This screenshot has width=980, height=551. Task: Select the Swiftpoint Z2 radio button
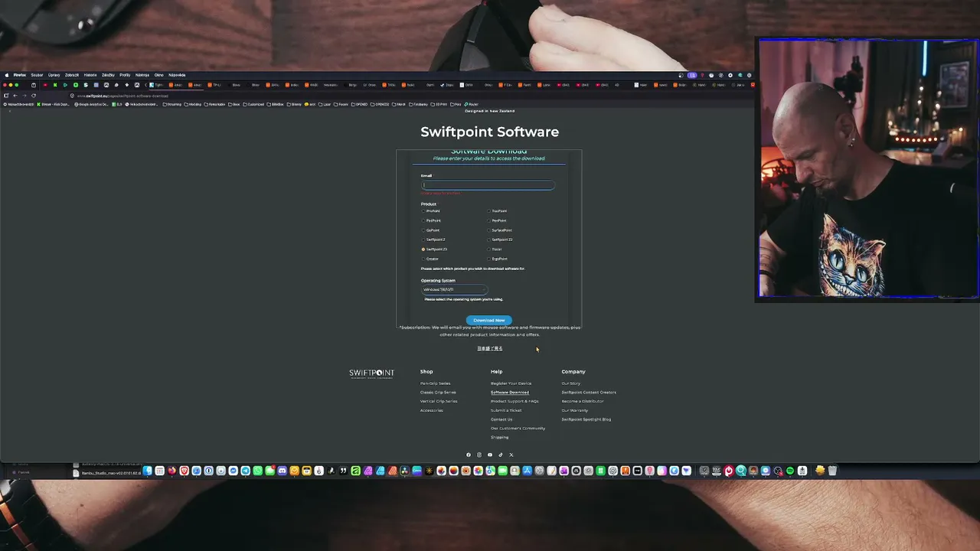point(488,240)
